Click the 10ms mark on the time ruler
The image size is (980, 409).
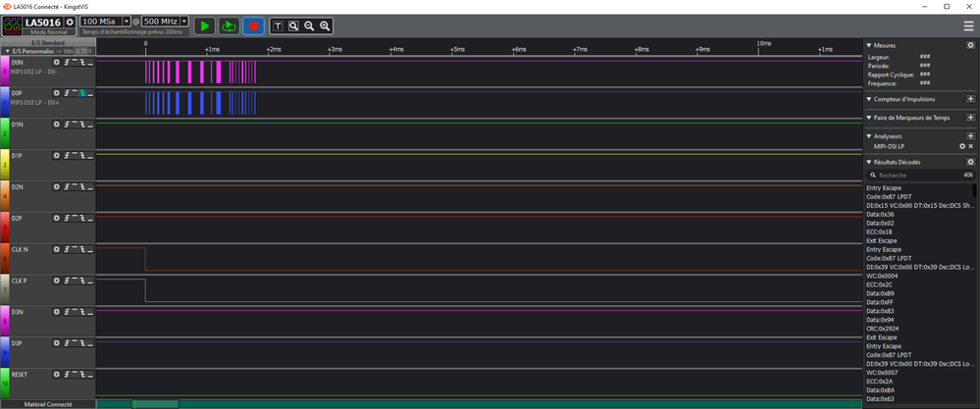763,43
